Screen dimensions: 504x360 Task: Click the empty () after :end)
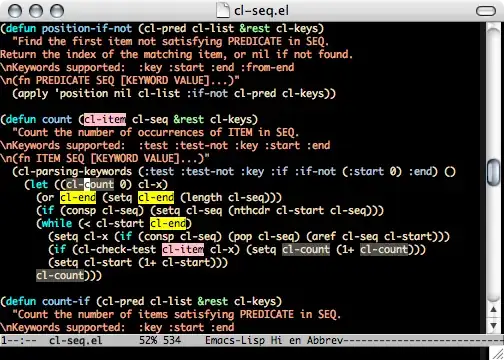[450, 172]
